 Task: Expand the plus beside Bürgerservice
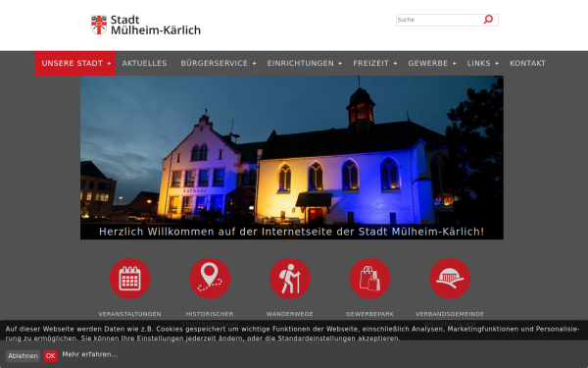click(x=254, y=64)
